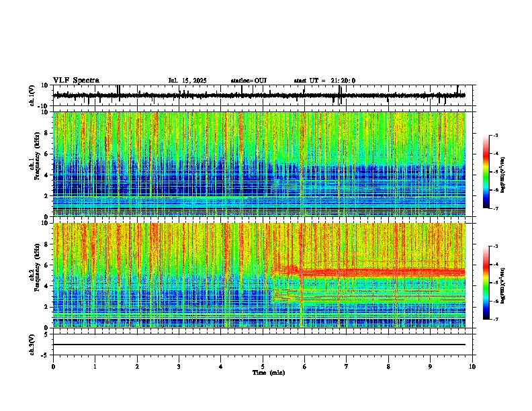The height and width of the screenshot is (411, 532).
Task: Click time axis tick label "1"
Action: (95, 367)
